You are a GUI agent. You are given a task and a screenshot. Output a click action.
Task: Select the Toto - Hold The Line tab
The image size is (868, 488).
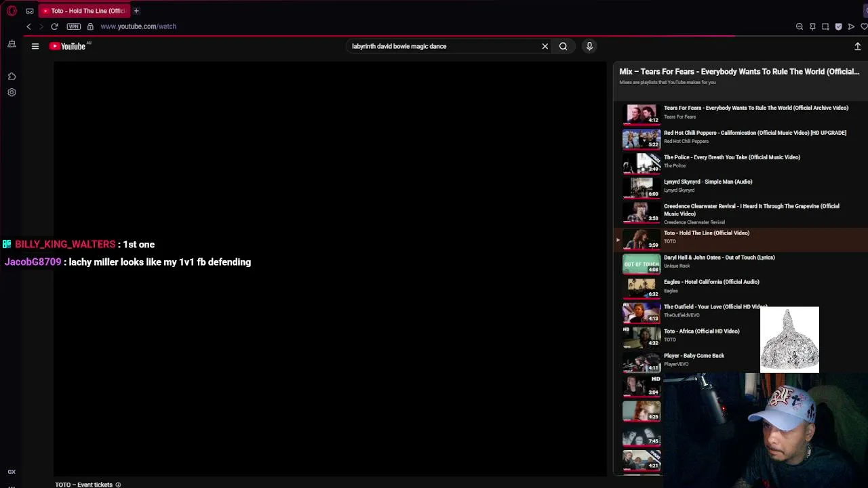click(x=83, y=11)
